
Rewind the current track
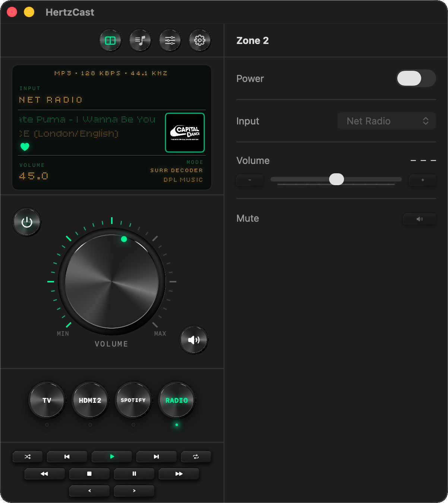(x=45, y=474)
